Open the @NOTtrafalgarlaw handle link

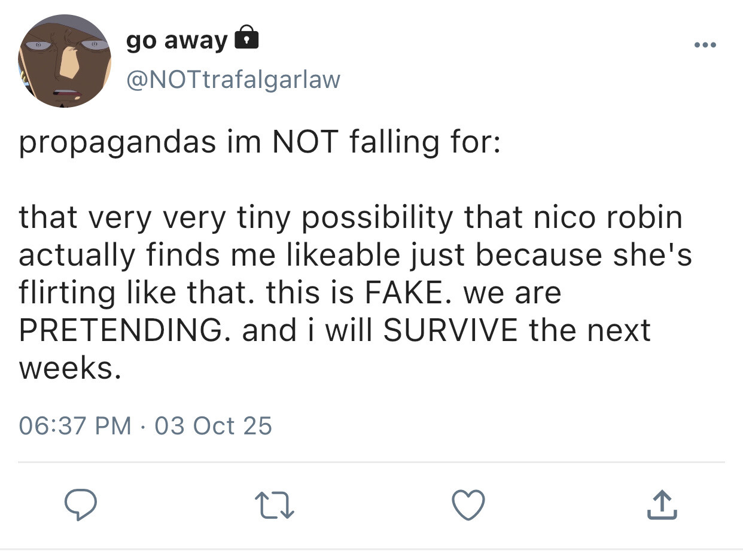[x=233, y=79]
